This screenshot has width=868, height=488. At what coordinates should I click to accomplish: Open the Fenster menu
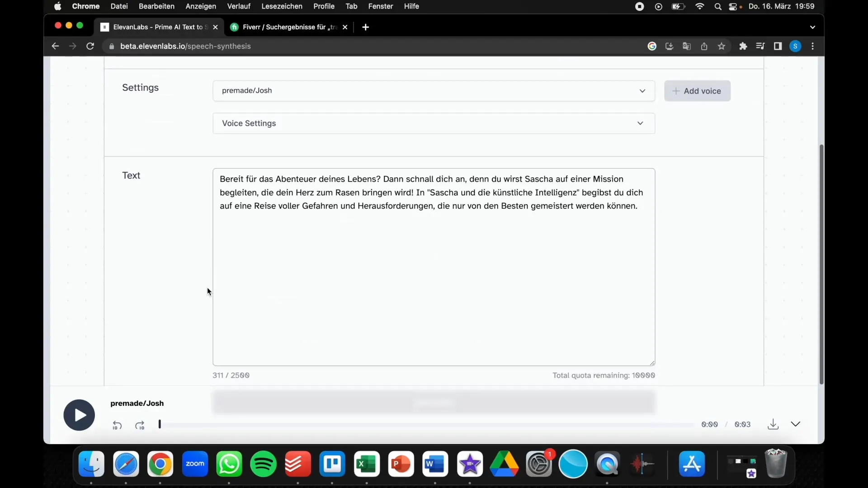pyautogui.click(x=380, y=6)
